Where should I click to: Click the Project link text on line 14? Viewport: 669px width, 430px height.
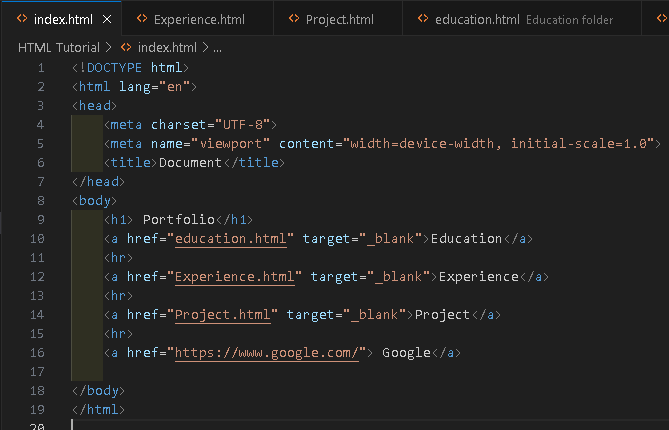pyautogui.click(x=442, y=314)
